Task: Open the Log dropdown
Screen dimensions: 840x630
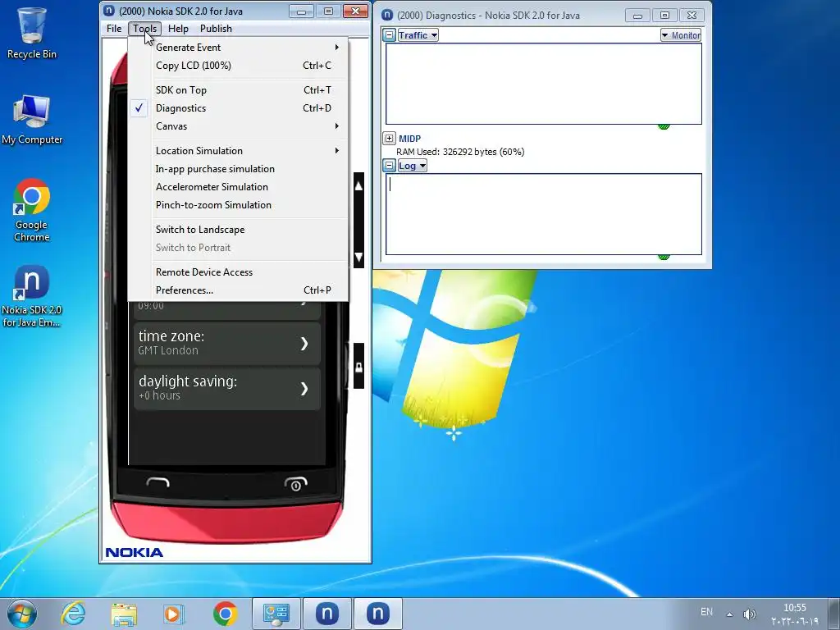Action: pos(412,166)
